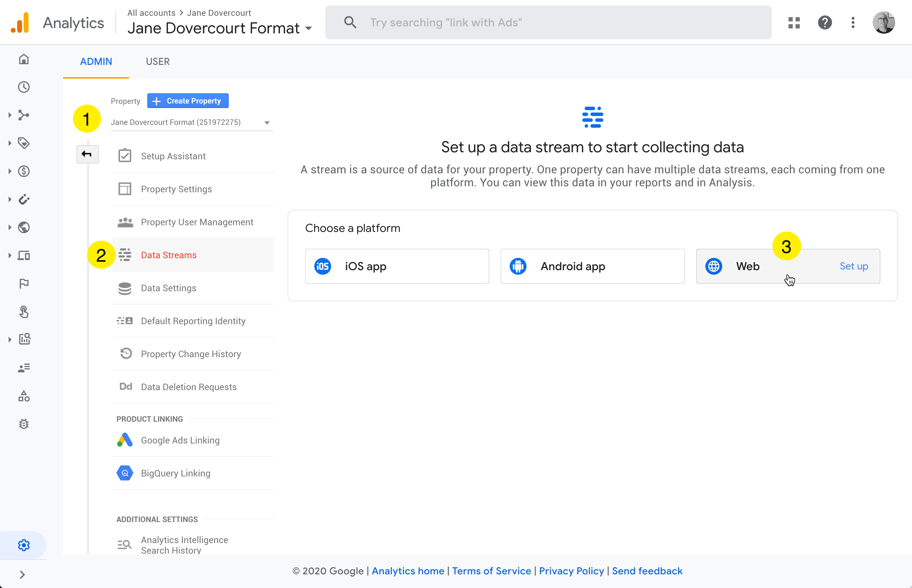
Task: Open BigQuery Linking
Action: pos(193,473)
